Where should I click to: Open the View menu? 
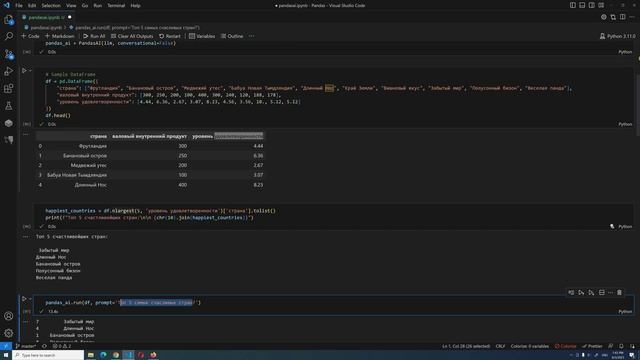click(71, 5)
